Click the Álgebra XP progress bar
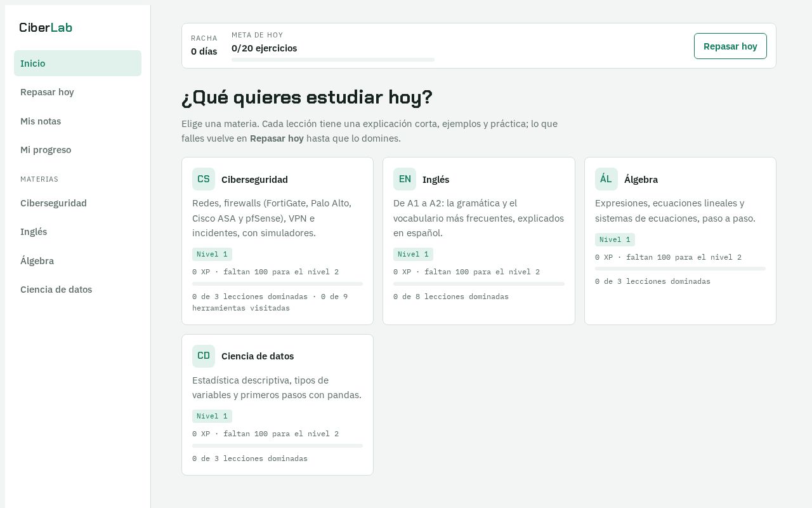Image resolution: width=812 pixels, height=508 pixels. coord(680,269)
